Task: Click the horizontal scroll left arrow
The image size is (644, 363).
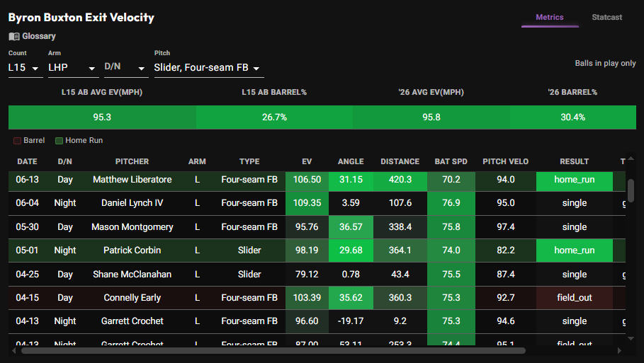Action: pos(14,351)
